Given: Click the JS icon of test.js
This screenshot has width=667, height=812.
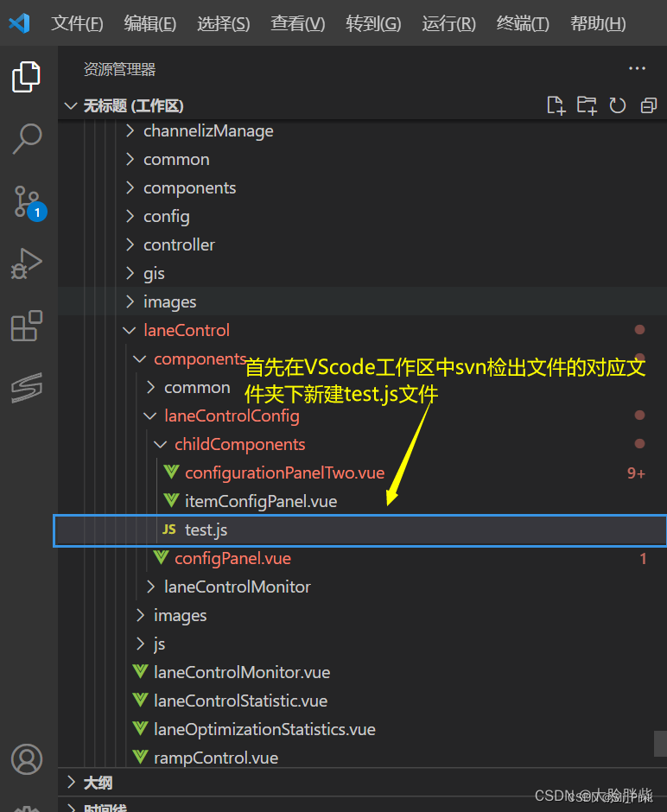Looking at the screenshot, I should click(169, 530).
